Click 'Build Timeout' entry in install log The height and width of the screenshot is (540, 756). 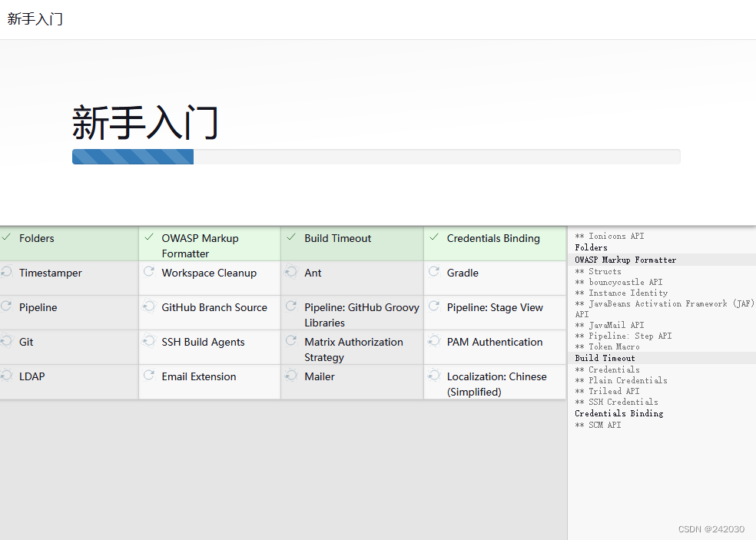click(x=605, y=358)
